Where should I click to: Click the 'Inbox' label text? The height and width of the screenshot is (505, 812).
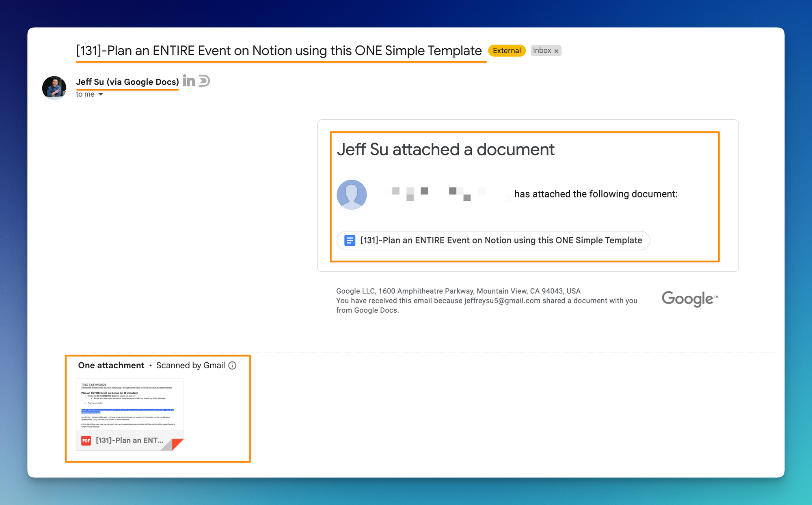(542, 51)
